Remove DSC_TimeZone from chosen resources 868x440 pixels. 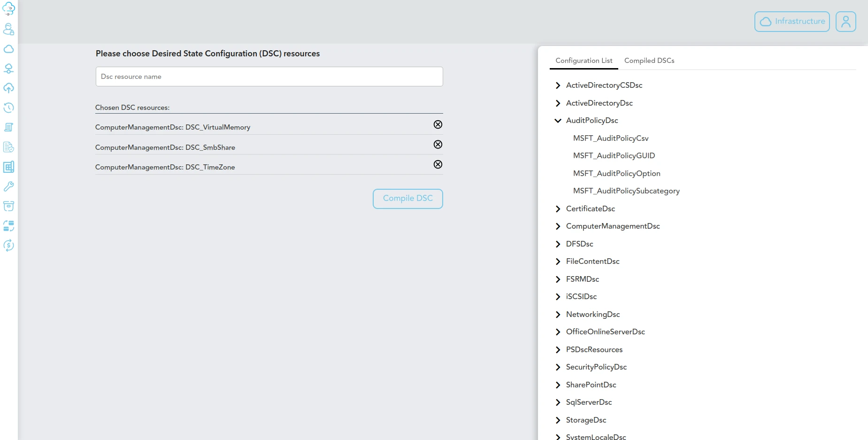[438, 164]
